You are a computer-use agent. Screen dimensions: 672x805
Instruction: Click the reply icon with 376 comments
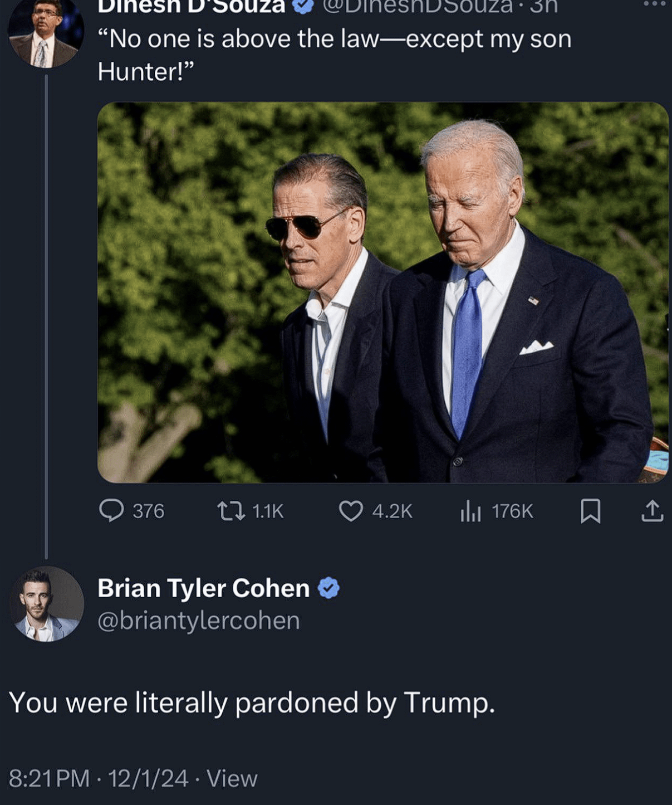(111, 510)
